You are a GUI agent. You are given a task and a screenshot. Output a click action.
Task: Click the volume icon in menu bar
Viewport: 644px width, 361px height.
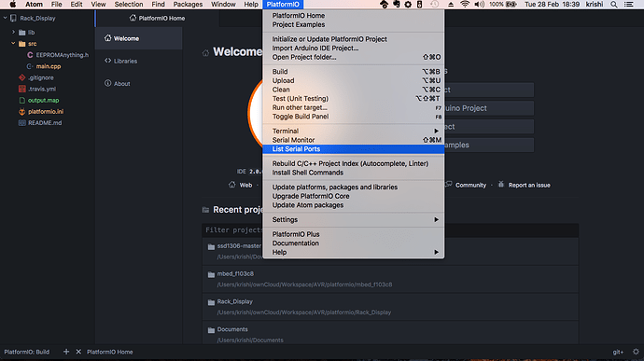click(479, 5)
